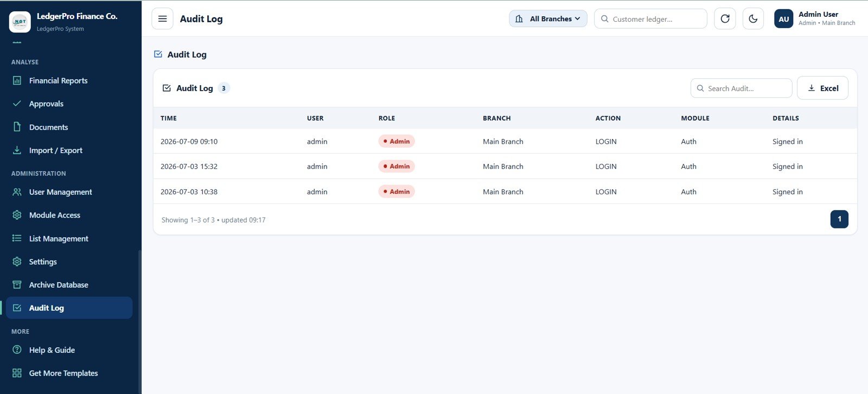Open the All Branches dropdown
This screenshot has height=394, width=868.
(x=548, y=18)
